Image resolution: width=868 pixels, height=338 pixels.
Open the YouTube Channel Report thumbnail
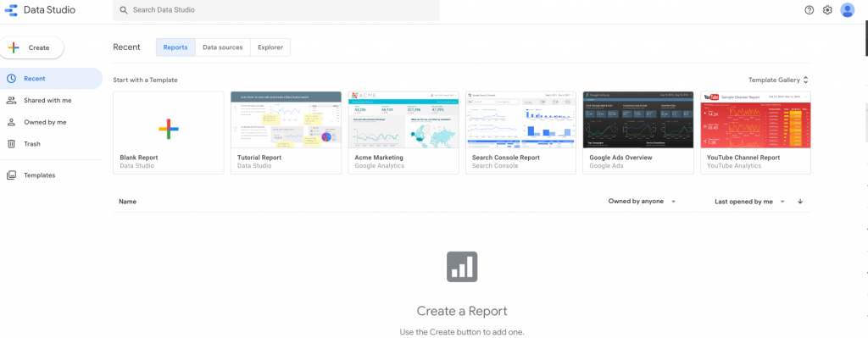[x=755, y=120]
